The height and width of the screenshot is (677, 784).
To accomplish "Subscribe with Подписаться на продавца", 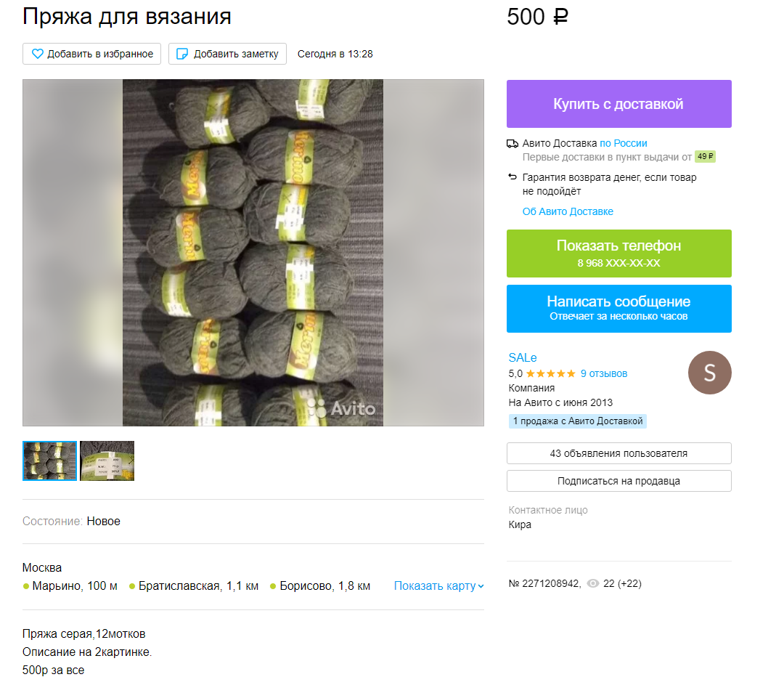I will click(x=618, y=481).
